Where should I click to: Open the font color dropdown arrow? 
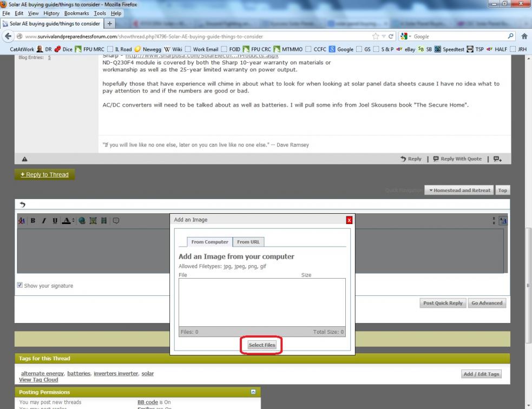(74, 221)
